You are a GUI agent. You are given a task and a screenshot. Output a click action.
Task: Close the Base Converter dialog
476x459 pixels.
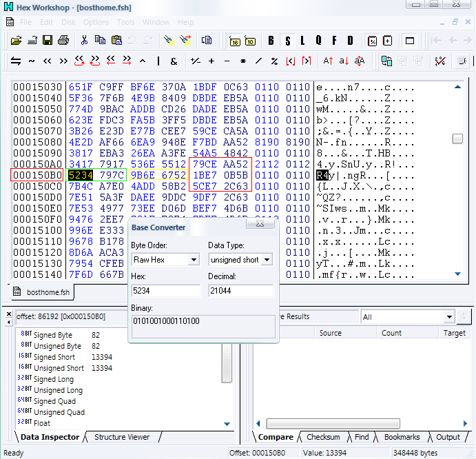click(260, 223)
